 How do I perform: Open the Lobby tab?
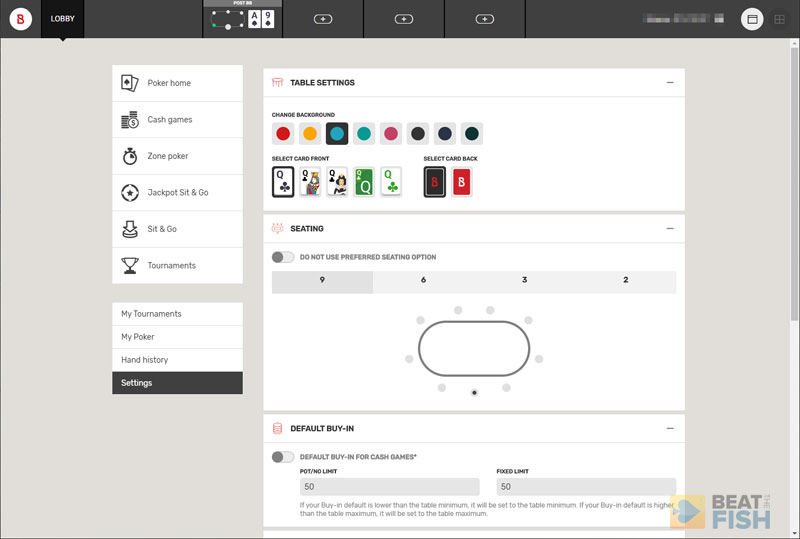point(62,19)
